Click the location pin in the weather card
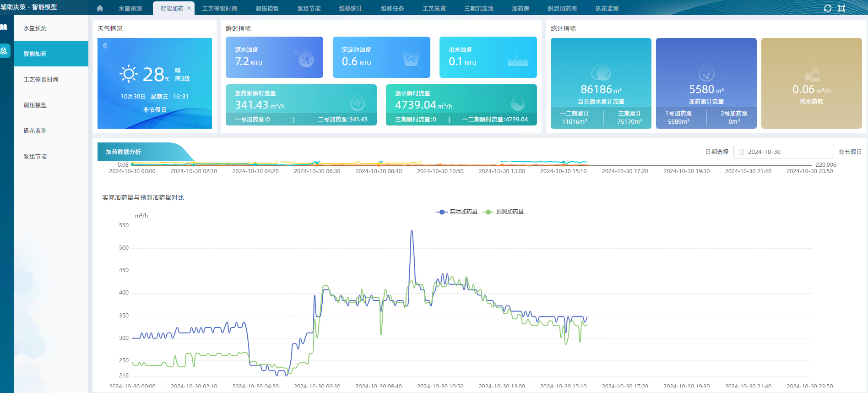 point(105,46)
